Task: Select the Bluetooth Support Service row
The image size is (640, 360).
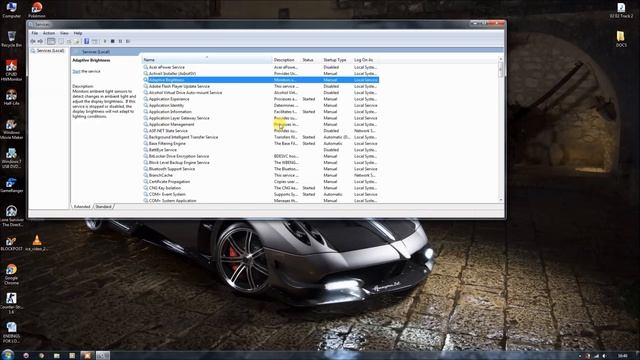Action: point(260,169)
